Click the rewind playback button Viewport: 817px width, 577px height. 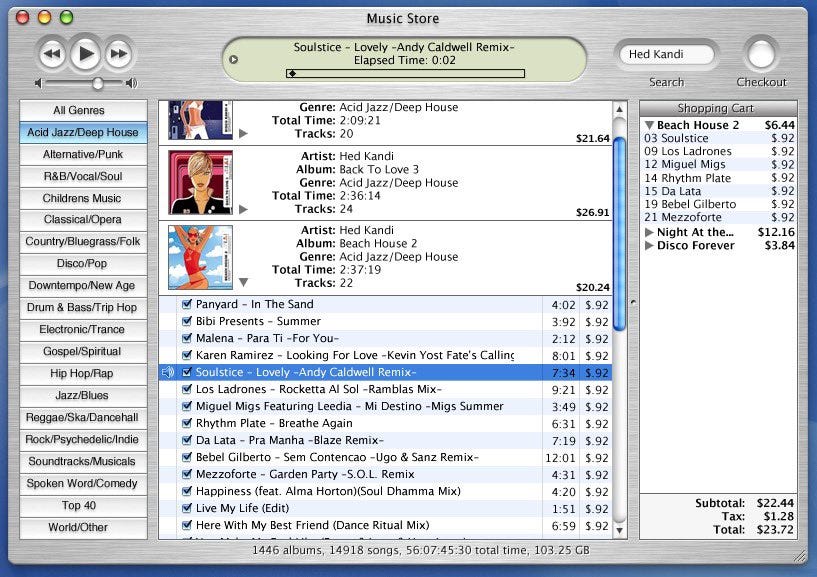pos(52,54)
